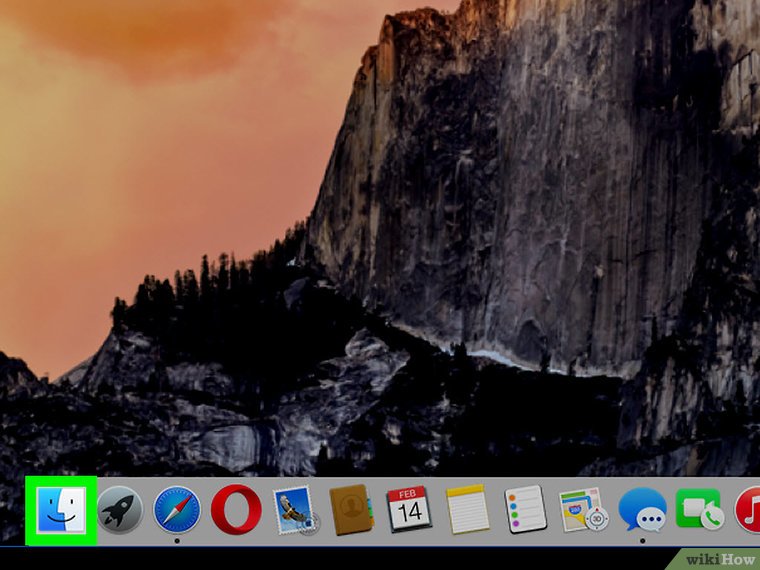Open Finder from the Dock
This screenshot has width=760, height=570.
pyautogui.click(x=60, y=511)
